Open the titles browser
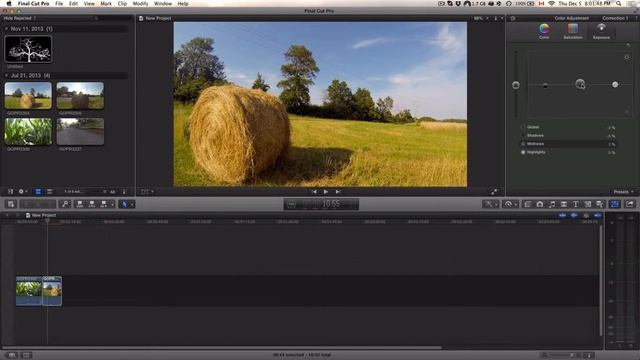This screenshot has height=360, width=640. tap(576, 204)
